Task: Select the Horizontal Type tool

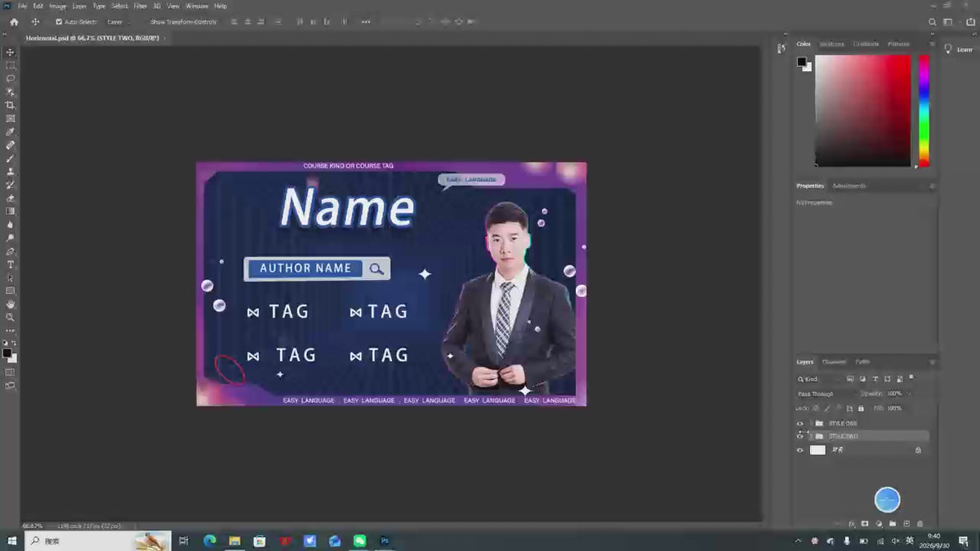Action: tap(11, 264)
